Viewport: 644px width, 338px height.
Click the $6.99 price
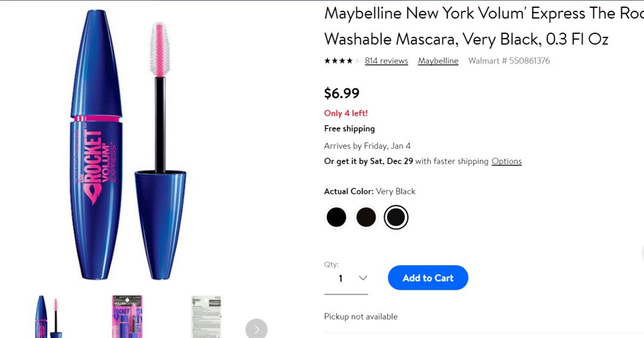(342, 93)
